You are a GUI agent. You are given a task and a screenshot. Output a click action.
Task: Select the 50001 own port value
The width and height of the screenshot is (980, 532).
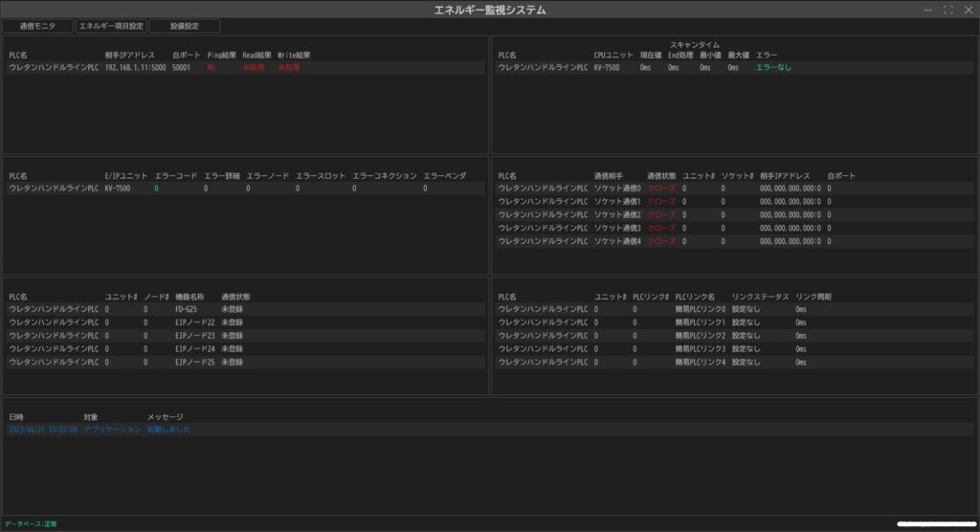[x=181, y=68]
